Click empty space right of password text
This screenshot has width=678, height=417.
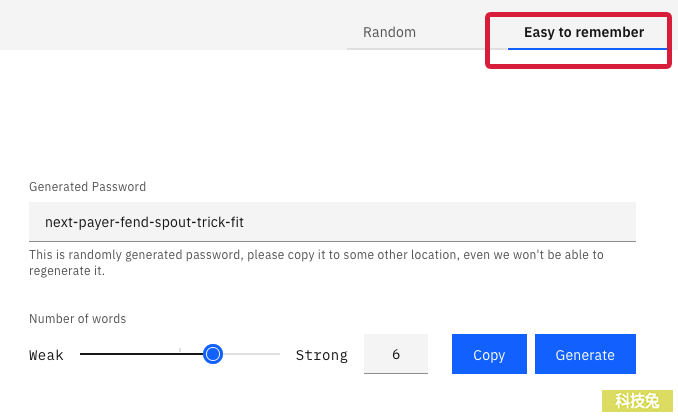pyautogui.click(x=440, y=221)
